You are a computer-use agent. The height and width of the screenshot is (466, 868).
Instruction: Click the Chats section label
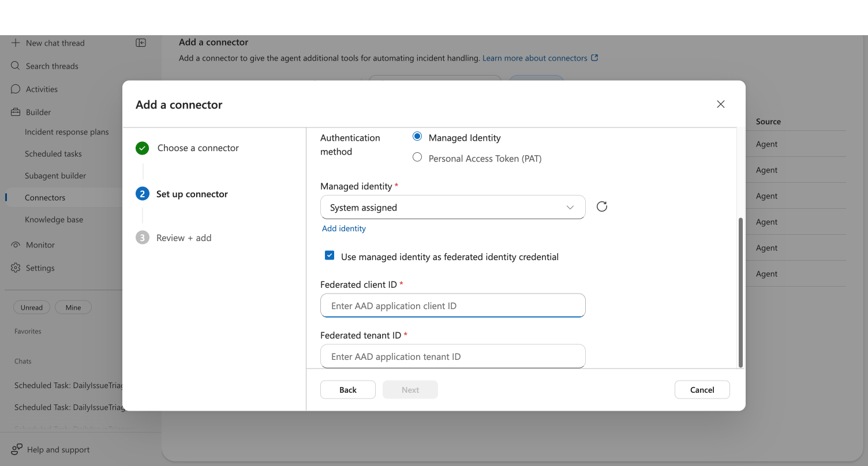point(23,362)
